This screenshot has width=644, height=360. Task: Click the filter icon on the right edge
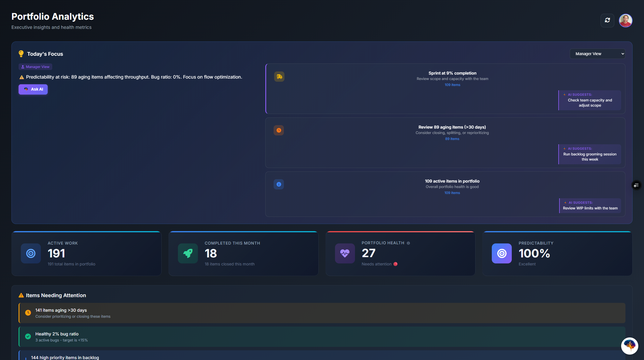[x=636, y=185]
